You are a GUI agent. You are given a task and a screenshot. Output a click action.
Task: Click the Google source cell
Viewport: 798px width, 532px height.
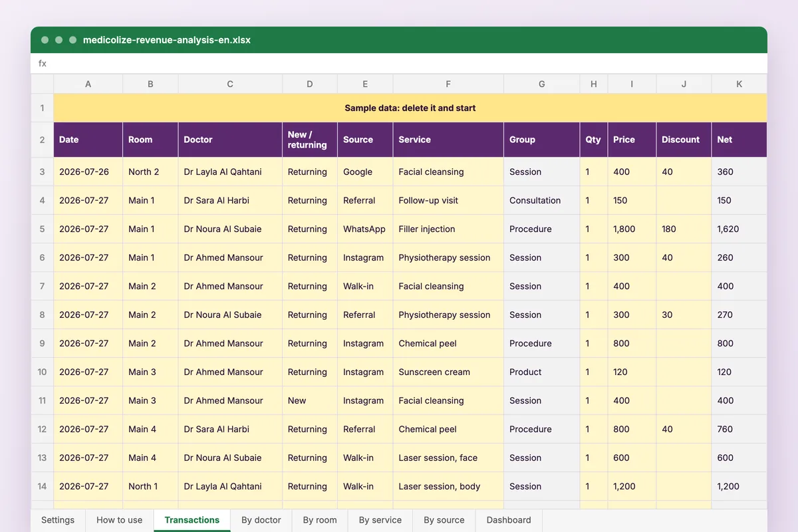365,172
